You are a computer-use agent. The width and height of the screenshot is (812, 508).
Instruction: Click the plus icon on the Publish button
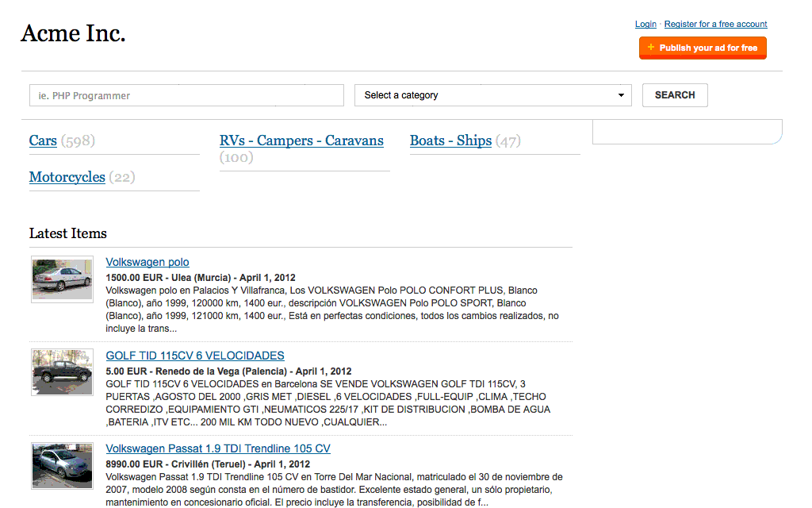(x=651, y=48)
